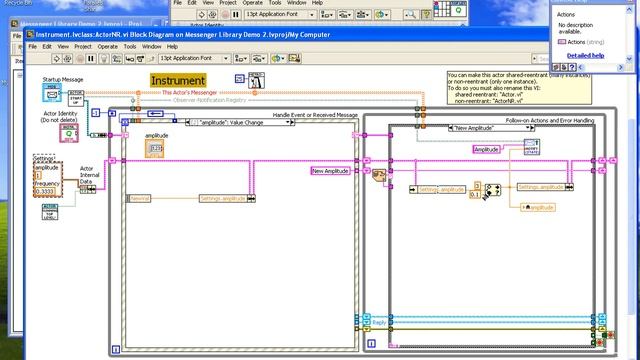Screen dimensions: 640x360
Task: Click Run arrow in the rear VI window
Action: (x=202, y=15)
